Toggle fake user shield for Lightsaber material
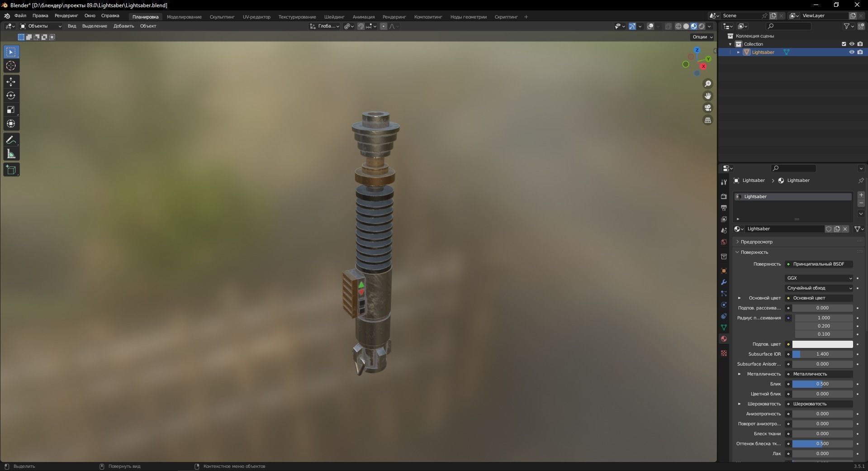The image size is (868, 471). 829,229
